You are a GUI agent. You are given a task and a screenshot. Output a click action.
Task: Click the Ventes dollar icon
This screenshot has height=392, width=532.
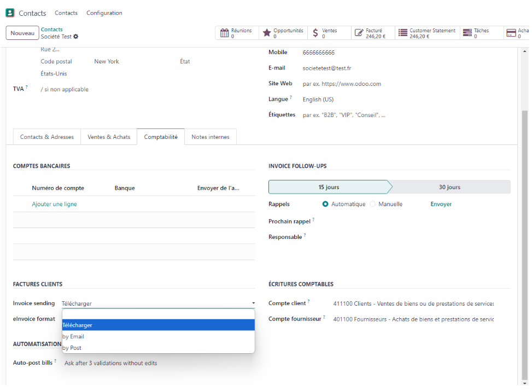(x=315, y=33)
